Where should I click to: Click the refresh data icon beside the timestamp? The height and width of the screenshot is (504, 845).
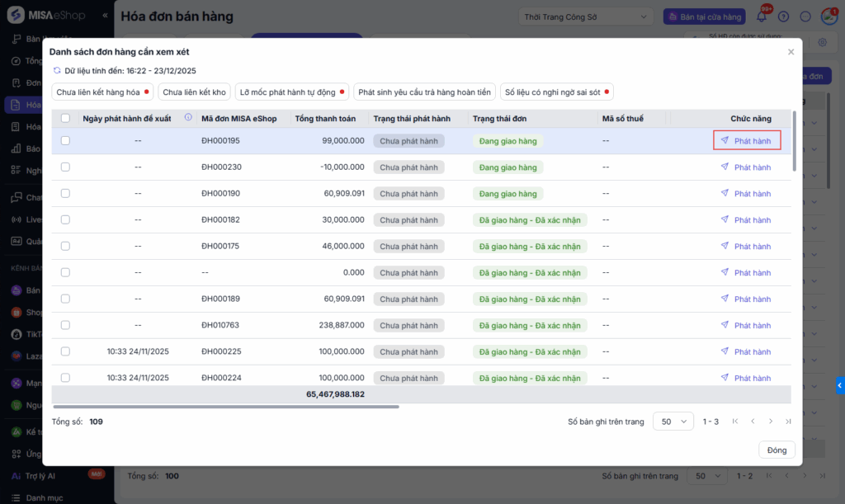pos(57,71)
